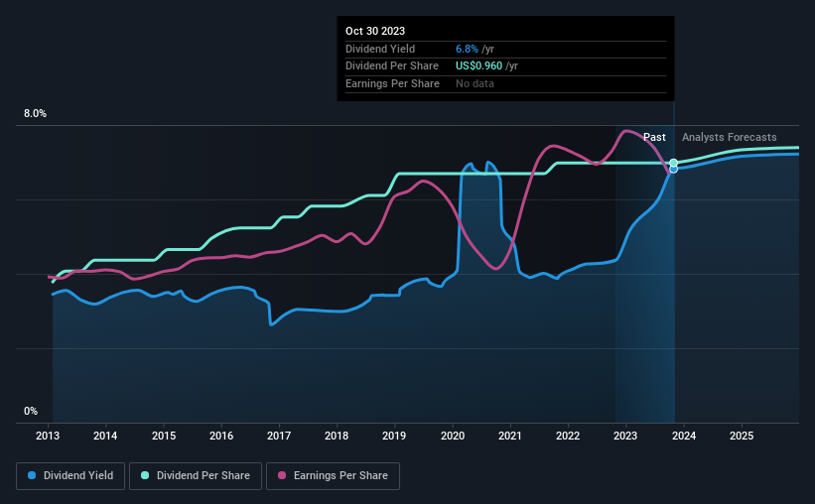Click the 6.8% dividend yield value
The width and height of the screenshot is (815, 504).
pyautogui.click(x=467, y=49)
